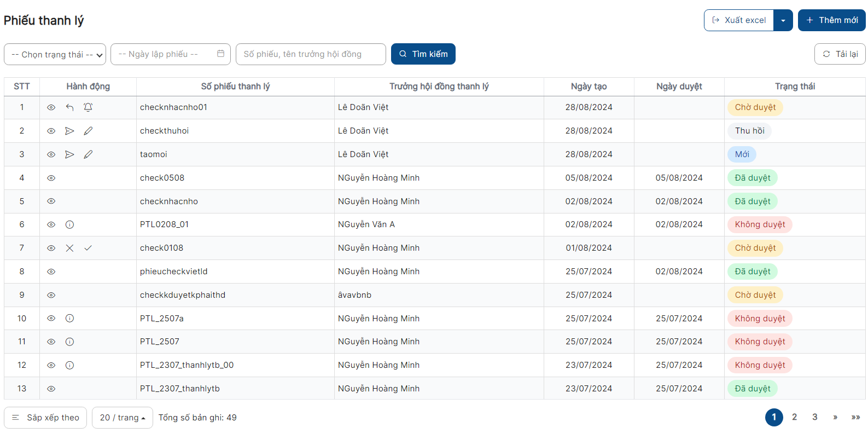
Task: Select the PTL_2307_thanhlytb_00 ticket name
Action: click(187, 365)
